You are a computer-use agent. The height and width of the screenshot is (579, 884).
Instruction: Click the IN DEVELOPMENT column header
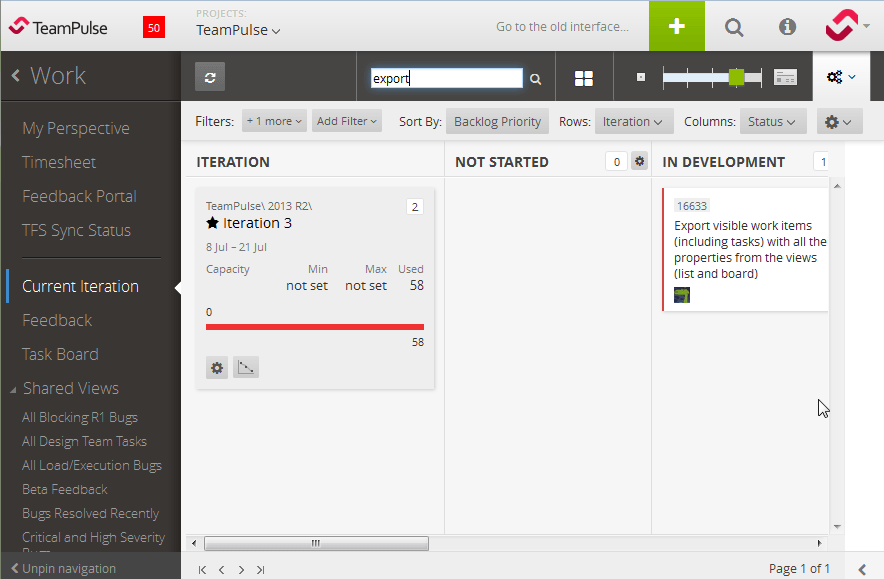pos(723,162)
